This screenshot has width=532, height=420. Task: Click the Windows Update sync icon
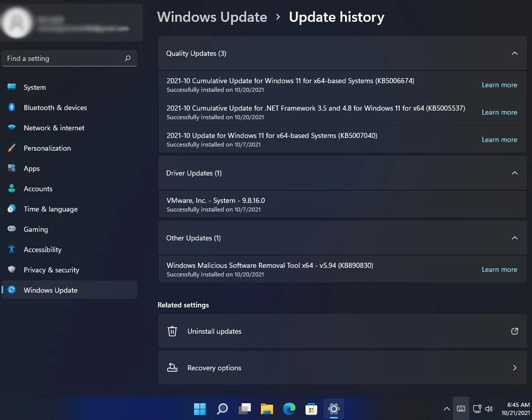[12, 290]
